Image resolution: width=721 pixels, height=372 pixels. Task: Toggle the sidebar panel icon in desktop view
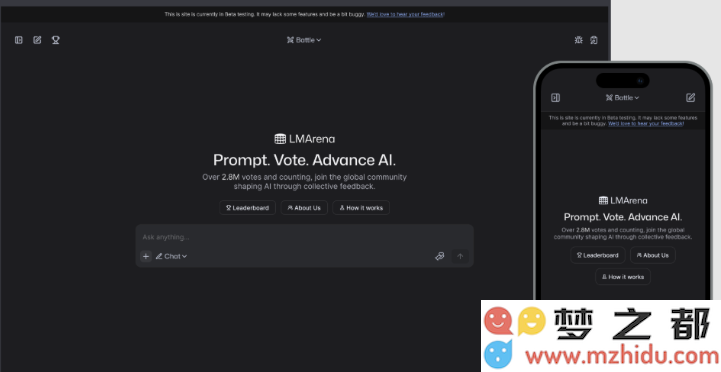[19, 40]
